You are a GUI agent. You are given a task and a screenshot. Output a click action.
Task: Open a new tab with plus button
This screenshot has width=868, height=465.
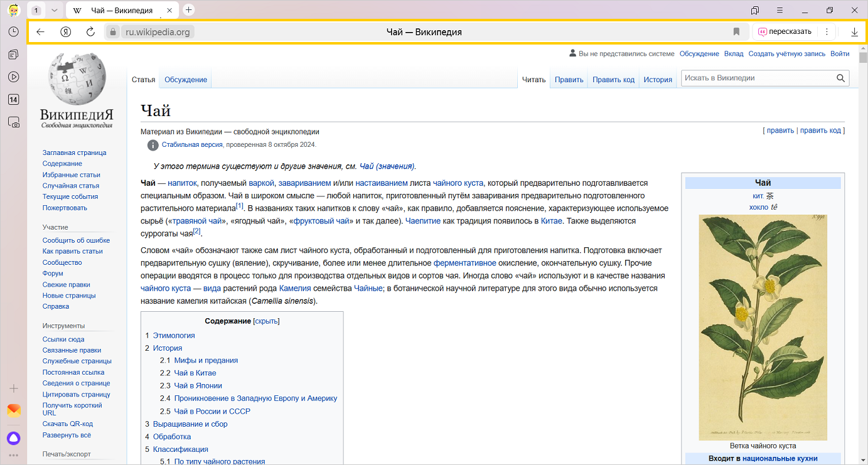point(188,10)
